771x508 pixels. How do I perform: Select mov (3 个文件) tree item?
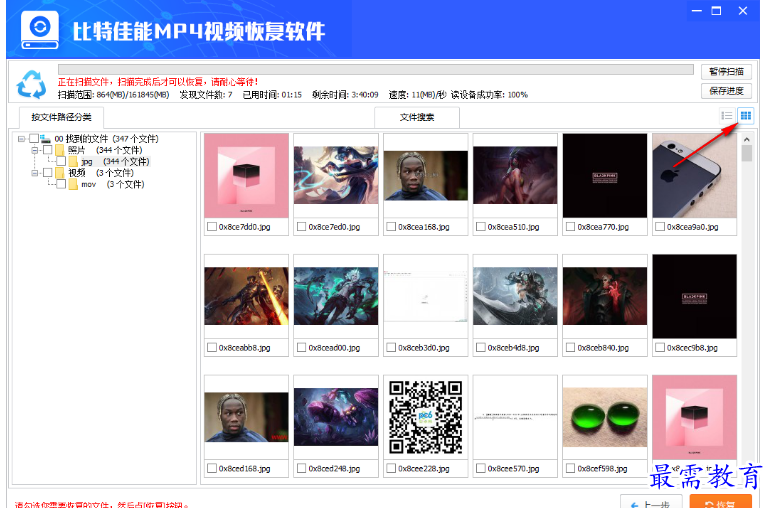pyautogui.click(x=113, y=184)
